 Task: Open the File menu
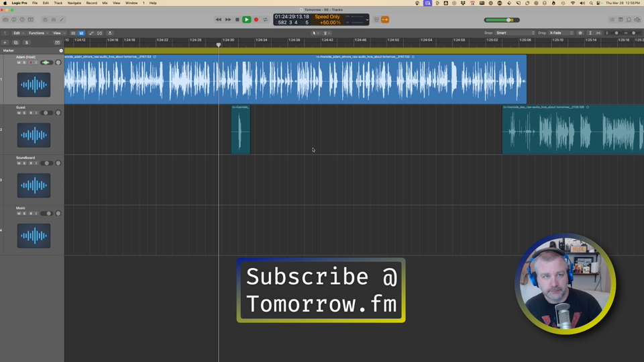[35, 3]
